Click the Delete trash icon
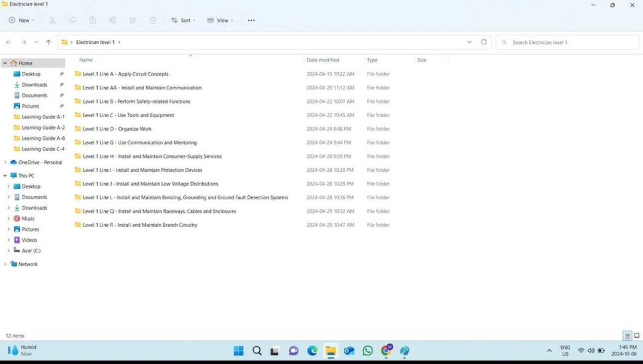Screen dimensions: 643x364 tap(153, 20)
